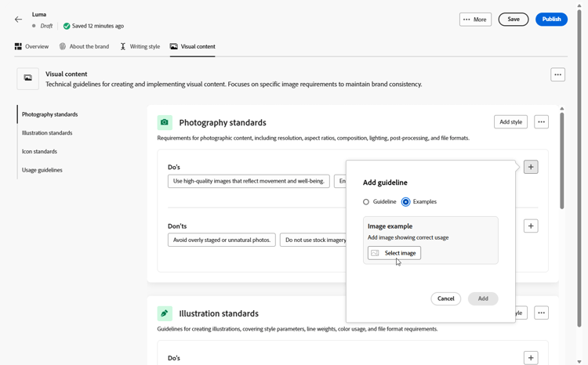
Task: Click the Photography standards camera icon
Action: point(165,122)
